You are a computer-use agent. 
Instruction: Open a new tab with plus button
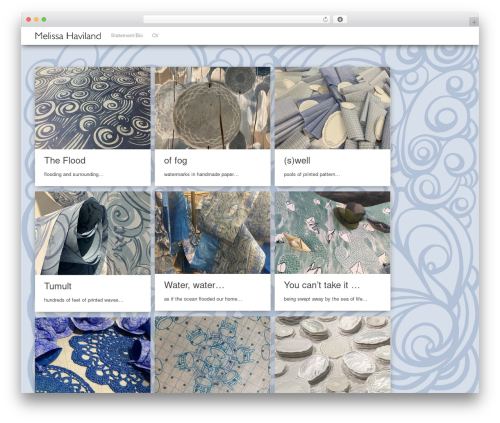pyautogui.click(x=474, y=22)
